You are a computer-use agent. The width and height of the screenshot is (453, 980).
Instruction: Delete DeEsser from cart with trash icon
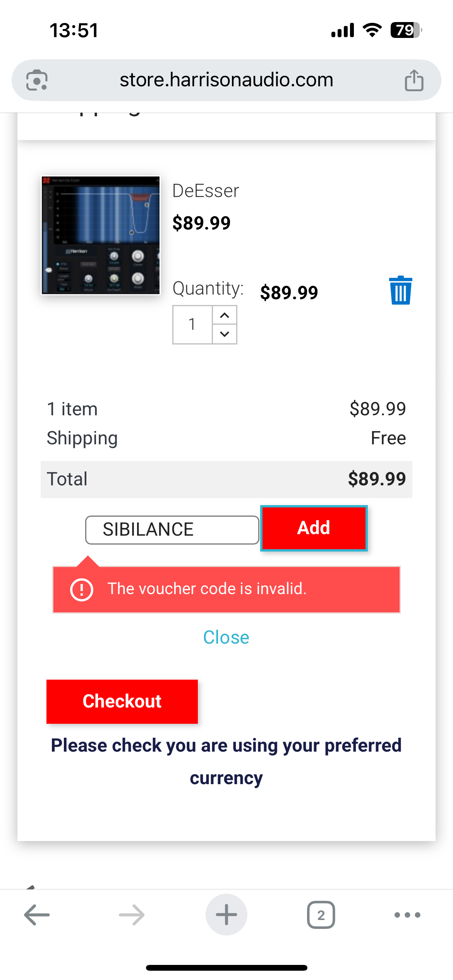pyautogui.click(x=400, y=291)
